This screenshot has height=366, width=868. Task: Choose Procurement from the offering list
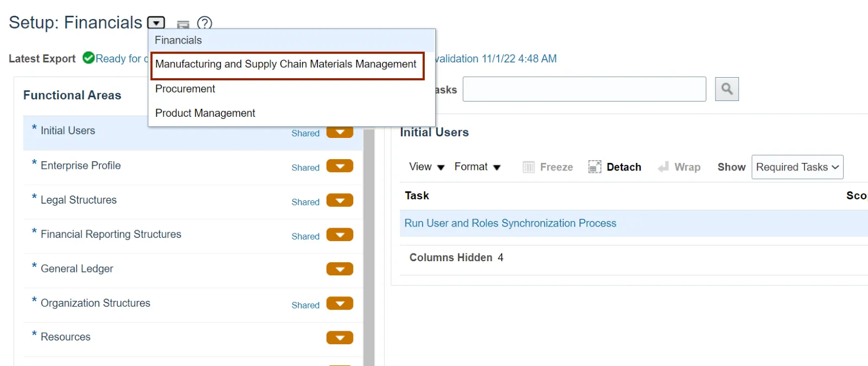pyautogui.click(x=185, y=89)
